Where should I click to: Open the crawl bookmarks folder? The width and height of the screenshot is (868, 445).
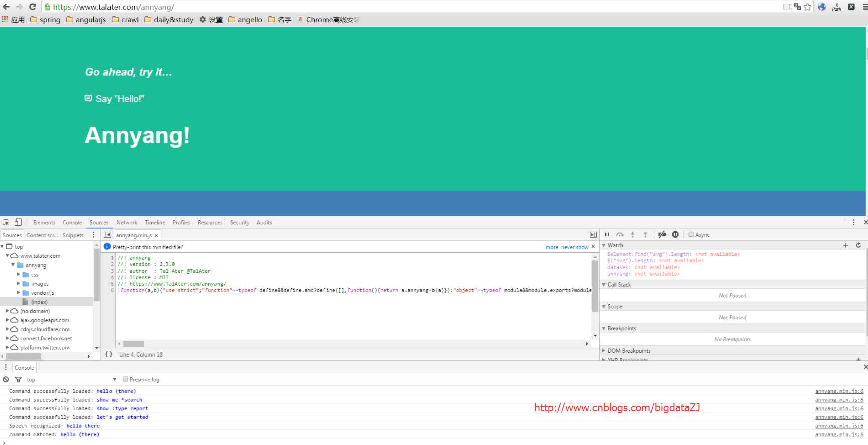coord(125,19)
